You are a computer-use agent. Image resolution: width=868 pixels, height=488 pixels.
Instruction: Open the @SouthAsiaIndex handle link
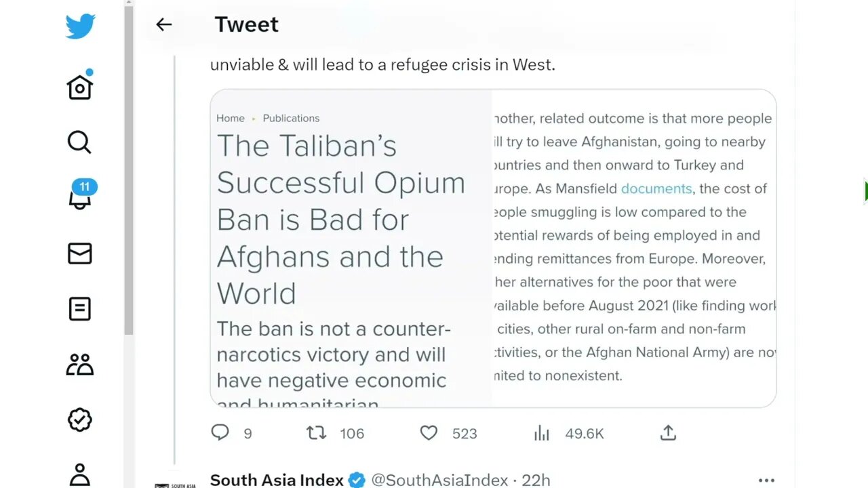[x=439, y=480]
